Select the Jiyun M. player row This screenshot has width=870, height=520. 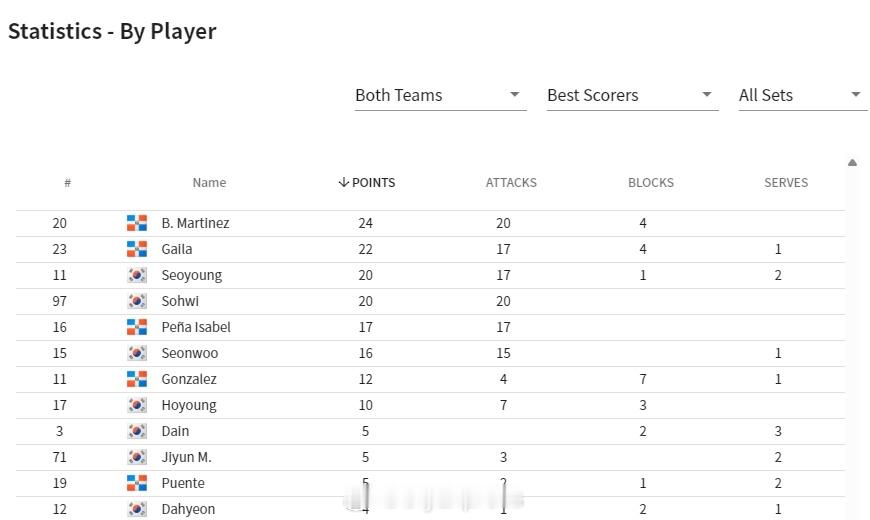tap(431, 457)
